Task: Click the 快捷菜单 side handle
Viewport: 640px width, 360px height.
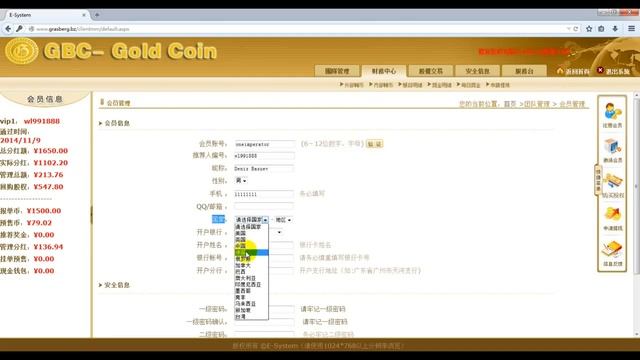Action: [598, 181]
